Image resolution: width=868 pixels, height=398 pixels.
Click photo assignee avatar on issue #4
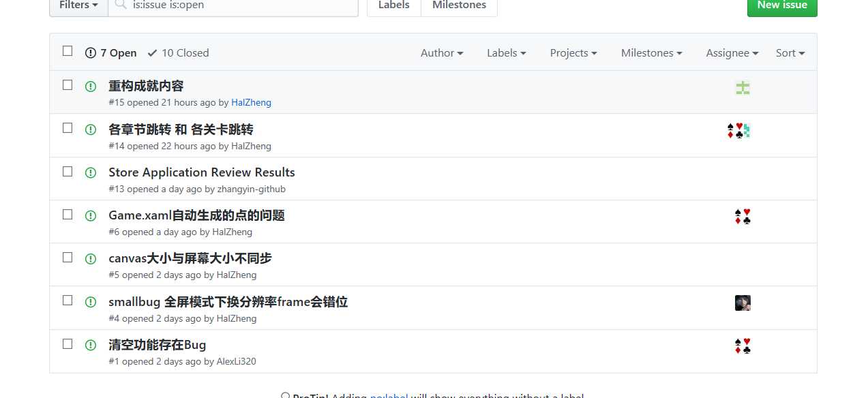(x=743, y=303)
